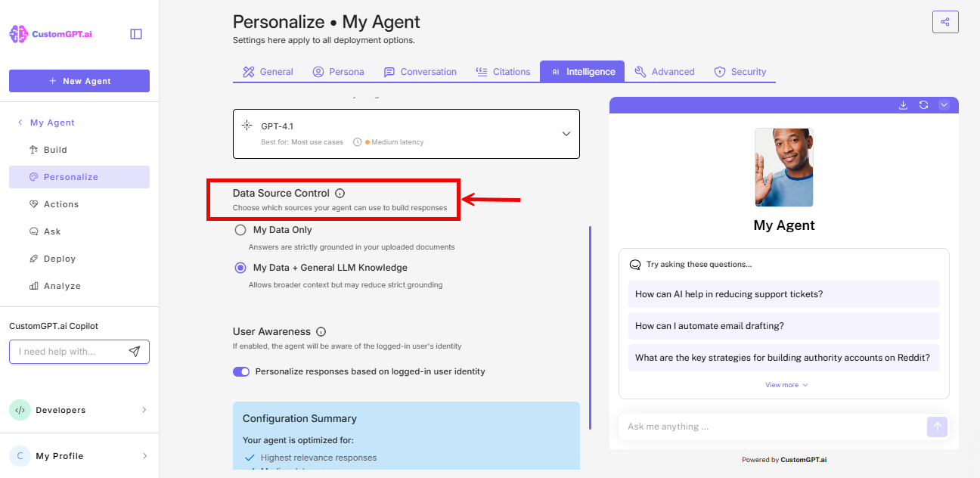Download the chat transcript from the preview toolbar
The height and width of the screenshot is (478, 980).
coord(903,105)
